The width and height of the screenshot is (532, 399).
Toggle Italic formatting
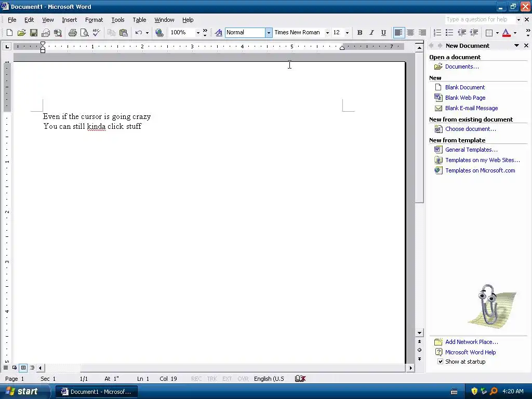click(371, 33)
